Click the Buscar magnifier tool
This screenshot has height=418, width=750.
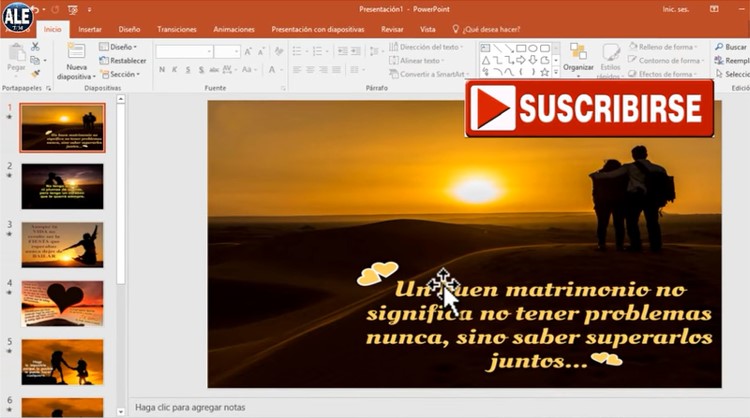click(x=731, y=46)
